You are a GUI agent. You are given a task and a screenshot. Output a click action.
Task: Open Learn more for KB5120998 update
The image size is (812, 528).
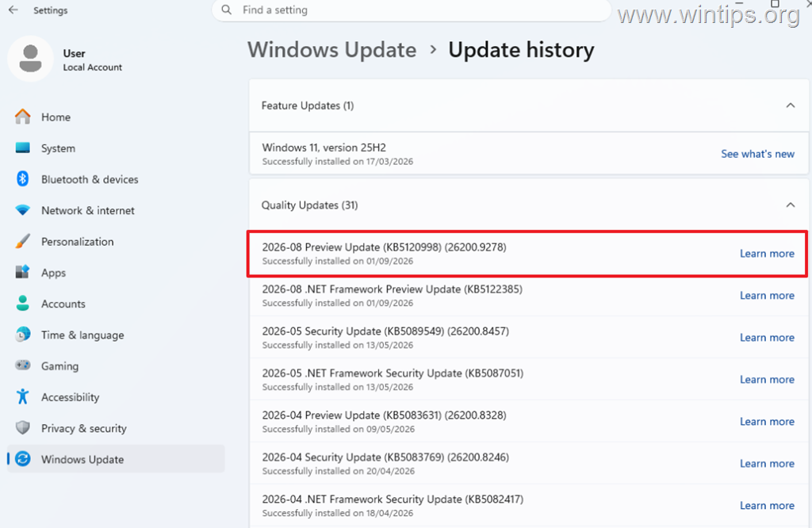point(767,254)
